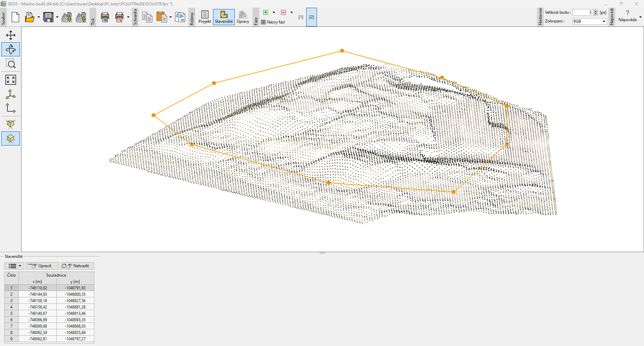The width and height of the screenshot is (644, 346).
Task: Click the add phase plus icon
Action: [x=266, y=12]
